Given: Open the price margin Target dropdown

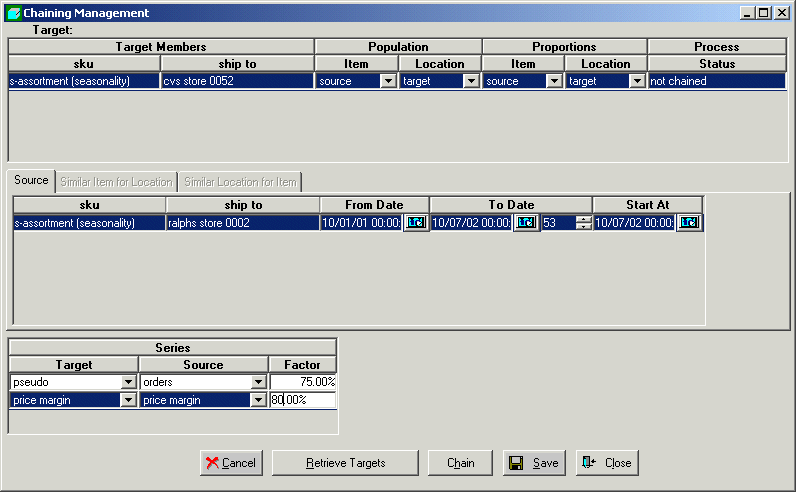Looking at the screenshot, I should click(x=128, y=400).
